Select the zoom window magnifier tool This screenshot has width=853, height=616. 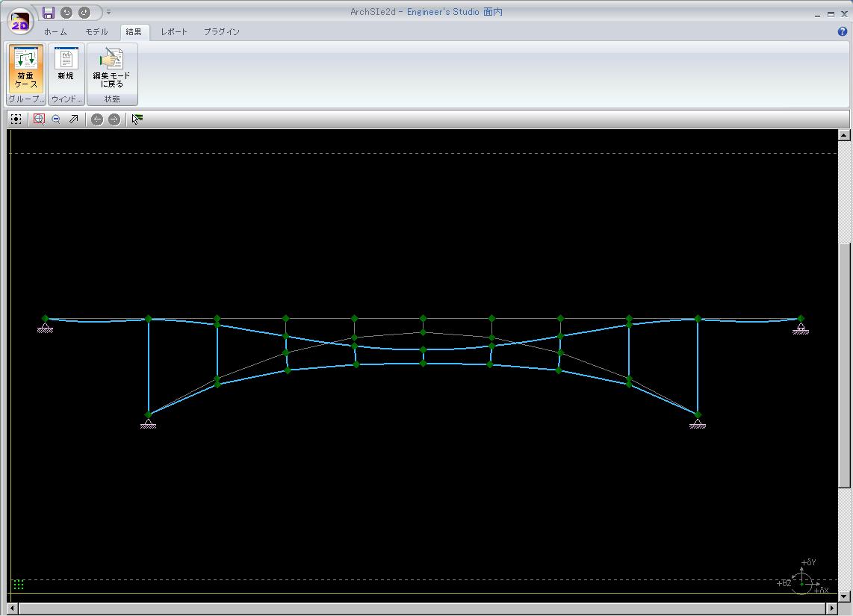tap(39, 119)
